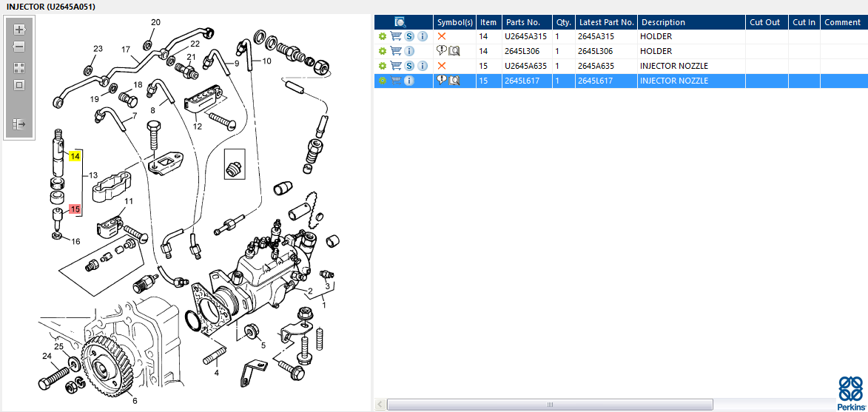868x412 pixels.
Task: Click speech bubble note icon for 2645L306
Action: (x=441, y=51)
